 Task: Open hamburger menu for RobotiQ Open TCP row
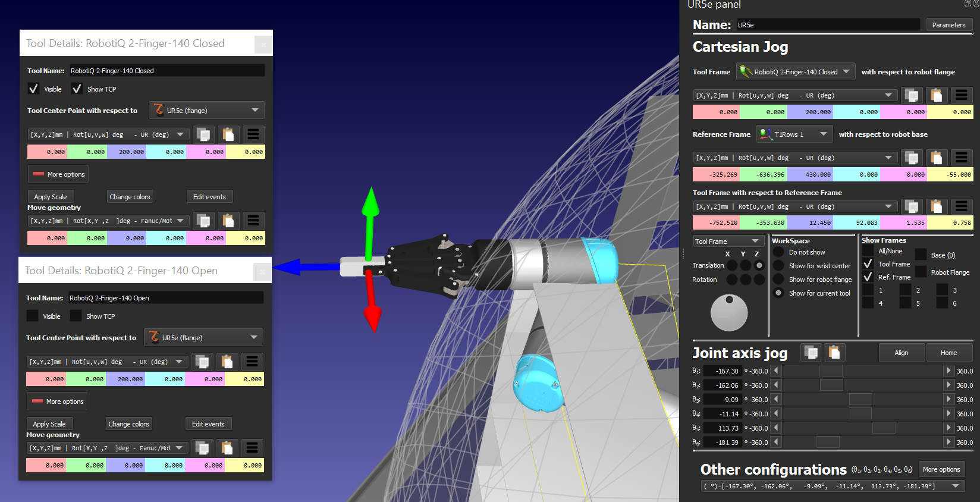[x=252, y=362]
